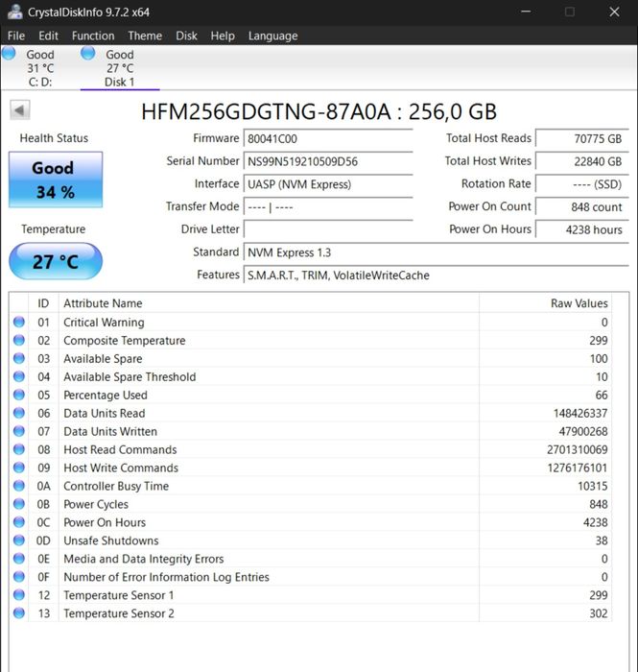Screen dimensions: 638x672
Task: Click the Standard field NVM Express 1.3
Action: tap(436, 252)
